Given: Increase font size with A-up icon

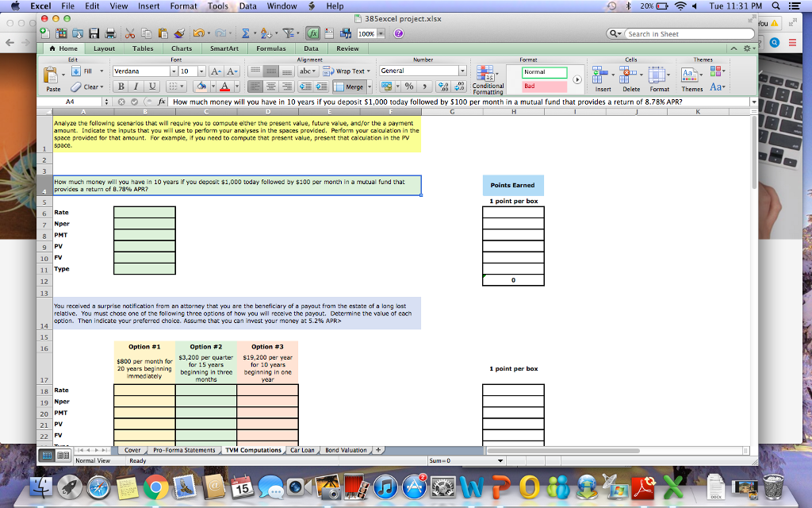Looking at the screenshot, I should click(x=216, y=71).
